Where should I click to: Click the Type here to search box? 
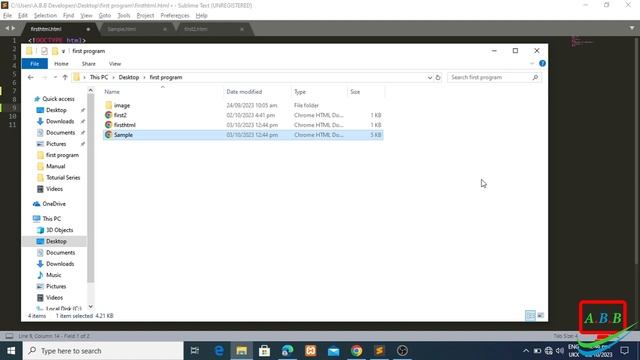103,351
